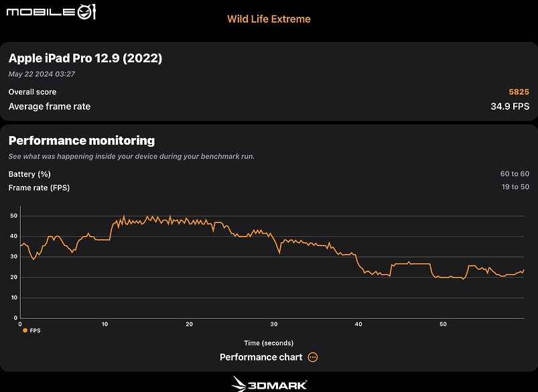Select the battery value '60 to 60'
Image resolution: width=538 pixels, height=392 pixels.
click(x=515, y=174)
